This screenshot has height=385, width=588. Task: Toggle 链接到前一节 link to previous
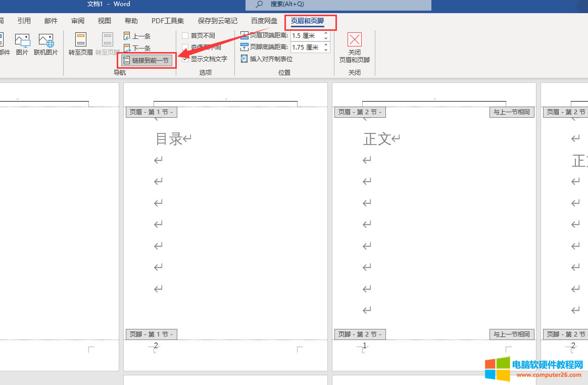click(x=146, y=60)
